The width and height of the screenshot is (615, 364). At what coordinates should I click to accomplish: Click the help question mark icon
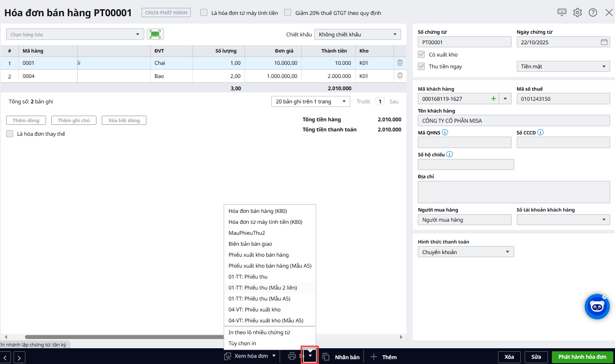coord(593,12)
